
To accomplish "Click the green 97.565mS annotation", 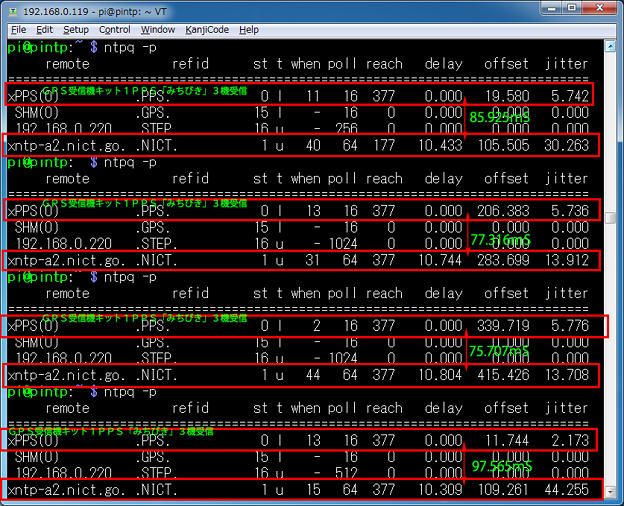I will point(502,466).
